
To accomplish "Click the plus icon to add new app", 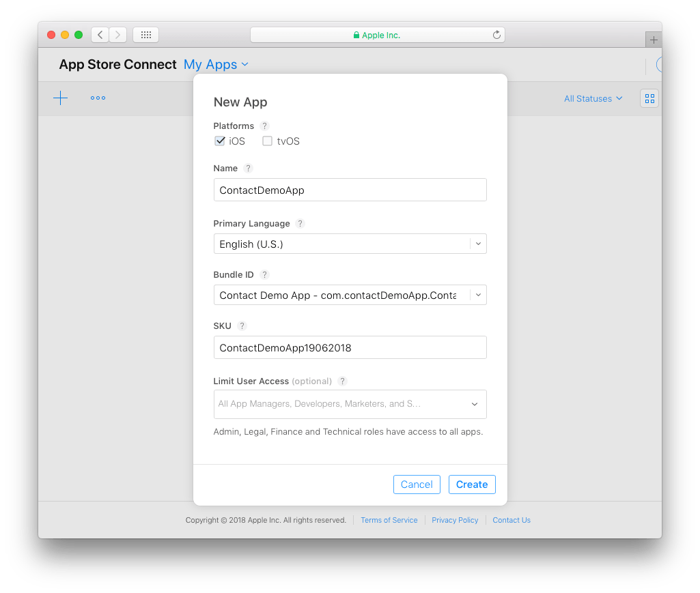I will [x=60, y=98].
